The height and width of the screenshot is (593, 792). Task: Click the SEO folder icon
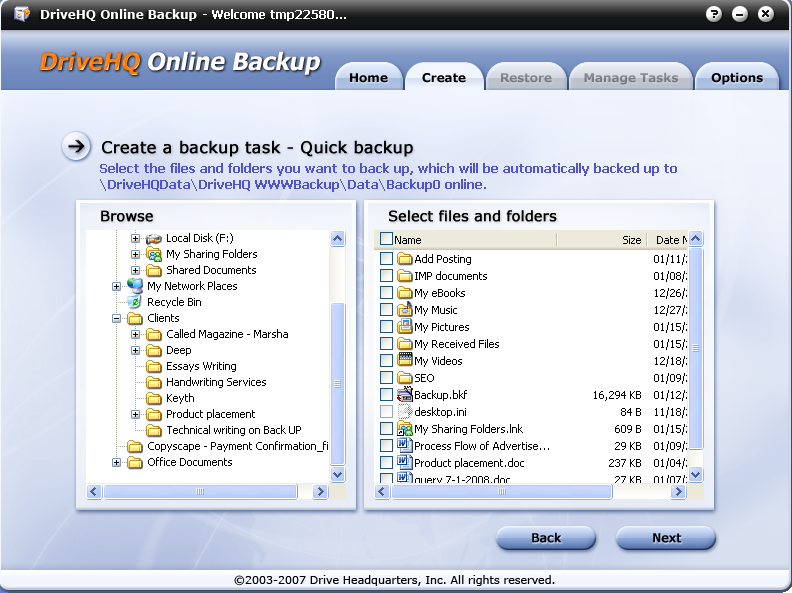pos(405,378)
